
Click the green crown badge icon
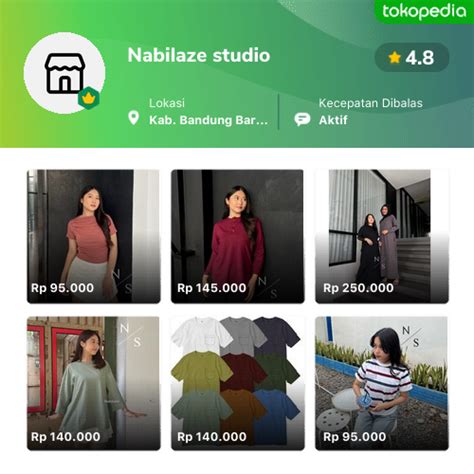tap(89, 98)
